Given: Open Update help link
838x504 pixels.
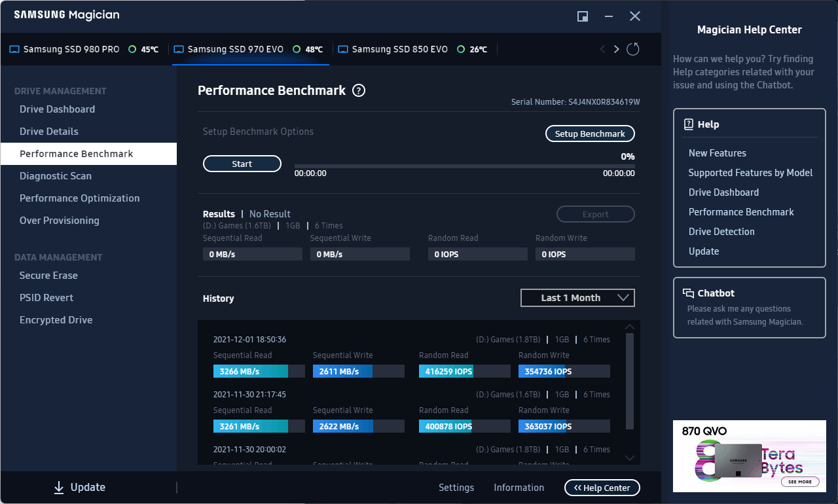Looking at the screenshot, I should point(704,251).
